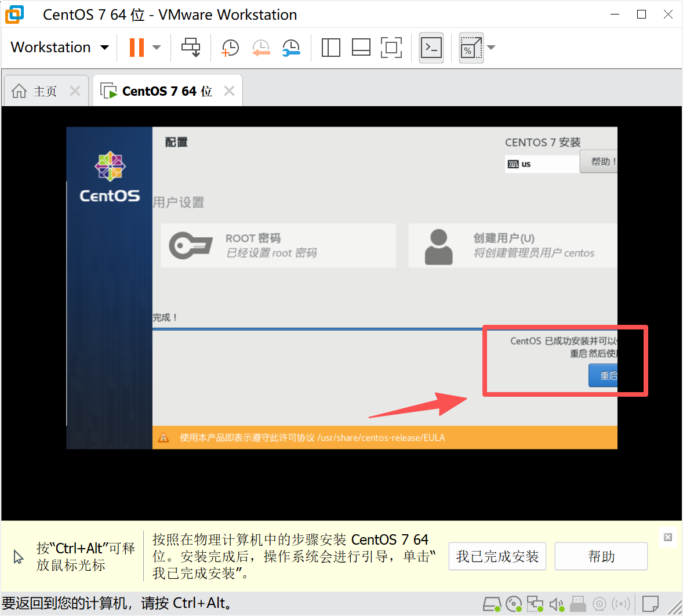Close the CentOS 7 64 位 tab

tap(229, 91)
